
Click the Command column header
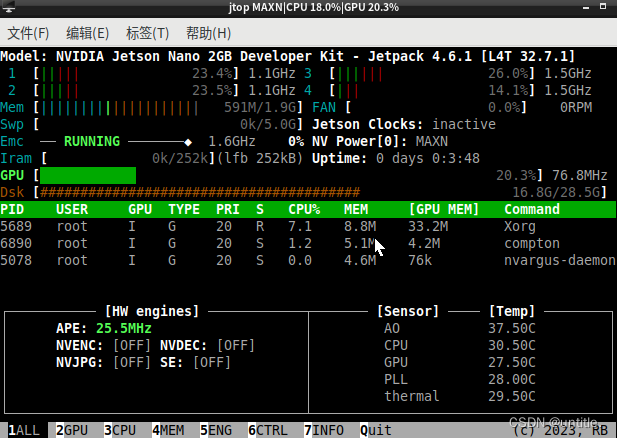532,209
